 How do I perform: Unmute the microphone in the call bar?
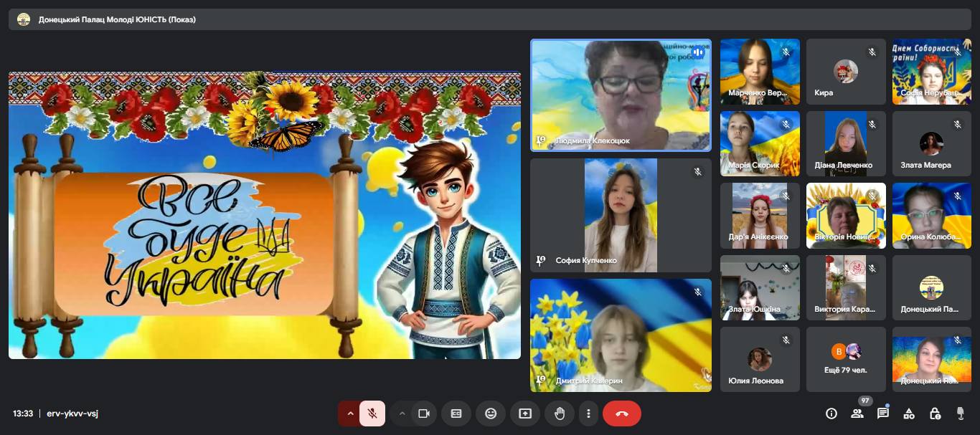tap(372, 414)
